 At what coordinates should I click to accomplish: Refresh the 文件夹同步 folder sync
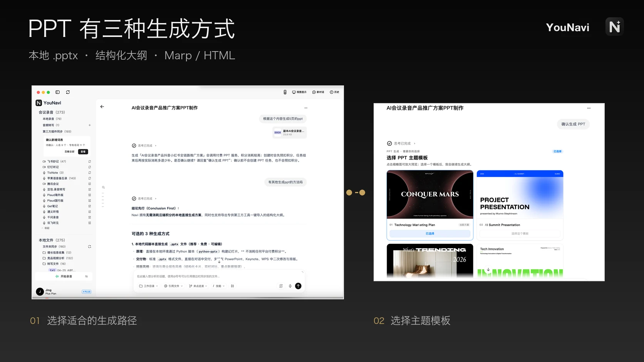click(x=90, y=247)
